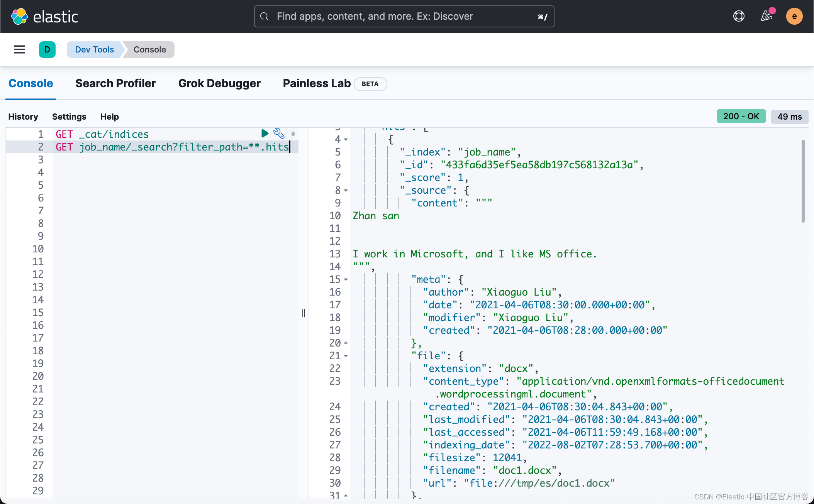Viewport: 814px width, 504px height.
Task: Click the green D space avatar
Action: [47, 49]
